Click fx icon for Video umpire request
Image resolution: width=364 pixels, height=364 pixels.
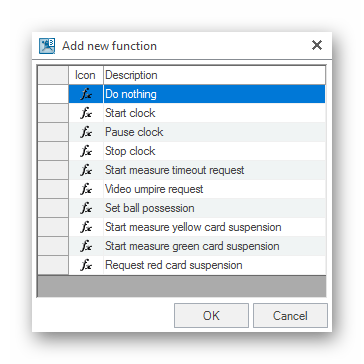point(86,189)
